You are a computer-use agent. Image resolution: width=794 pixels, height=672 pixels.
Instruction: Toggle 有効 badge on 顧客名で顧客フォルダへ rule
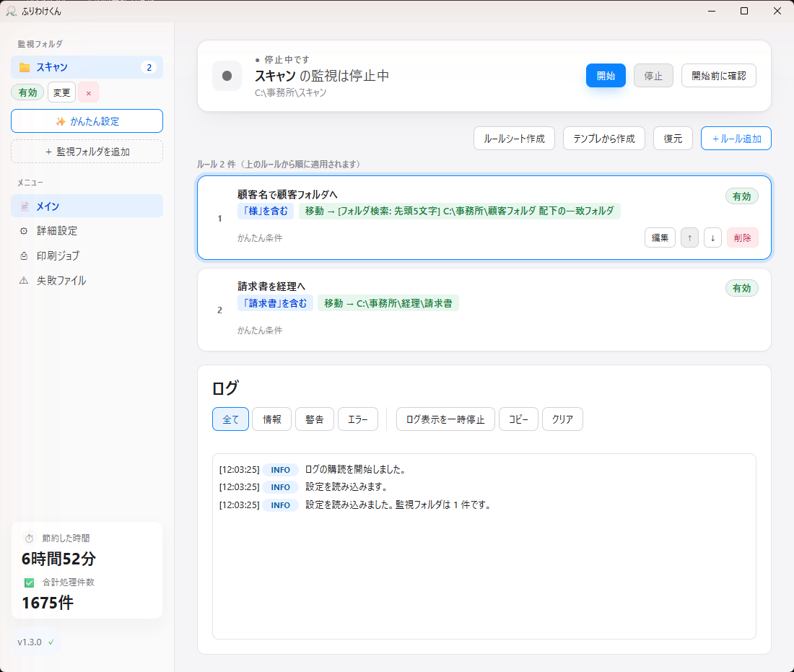pos(741,196)
